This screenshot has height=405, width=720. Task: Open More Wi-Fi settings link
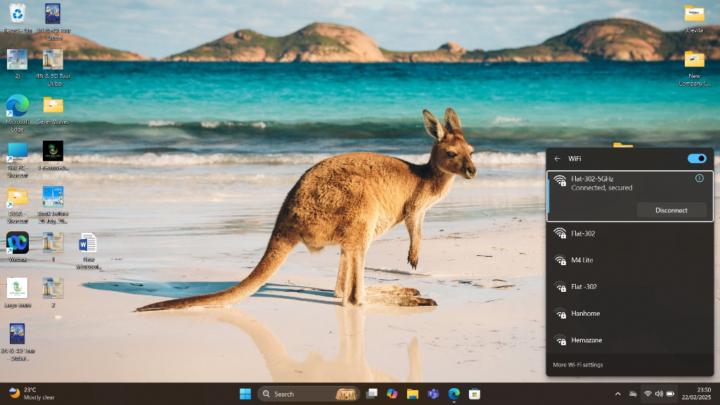[x=578, y=365]
